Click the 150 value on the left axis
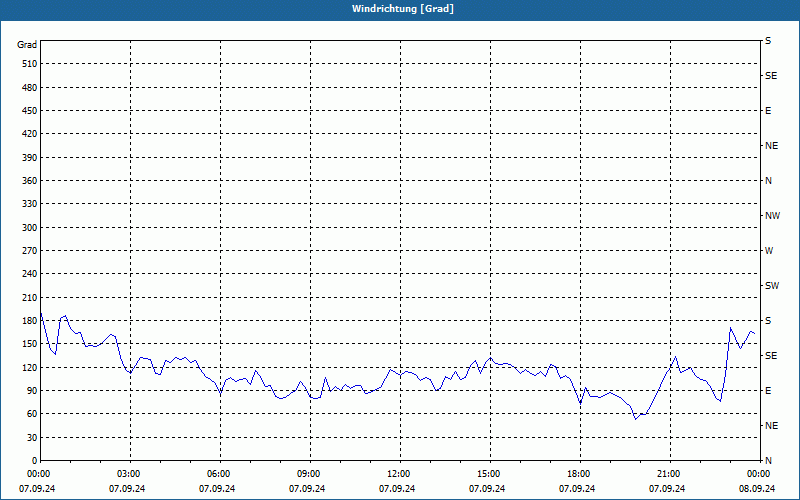 tap(30, 344)
